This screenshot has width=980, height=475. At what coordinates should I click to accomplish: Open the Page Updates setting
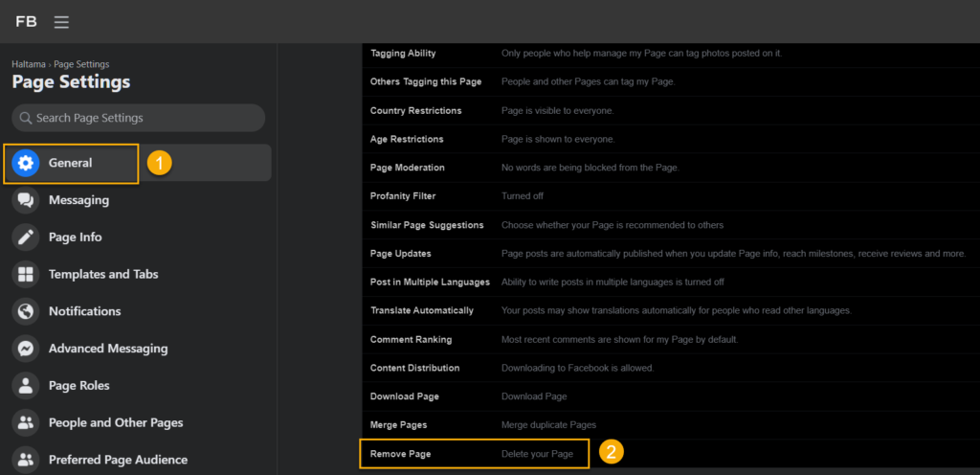pyautogui.click(x=401, y=254)
